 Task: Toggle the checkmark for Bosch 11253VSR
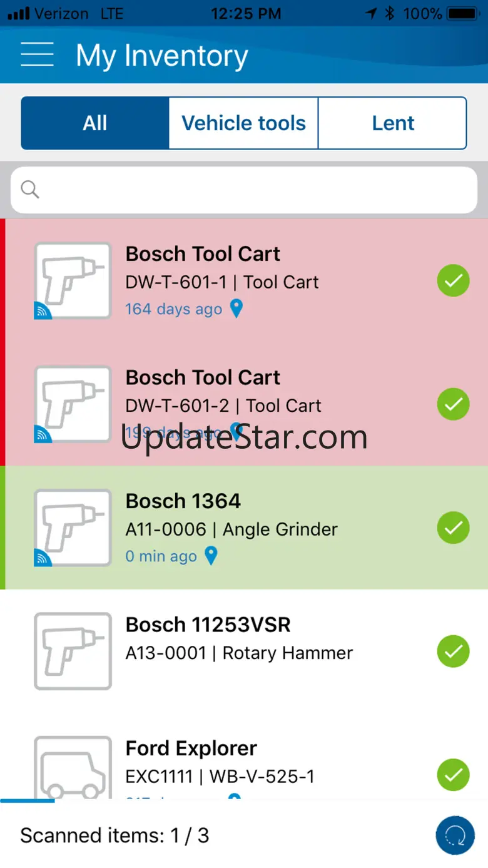454,651
